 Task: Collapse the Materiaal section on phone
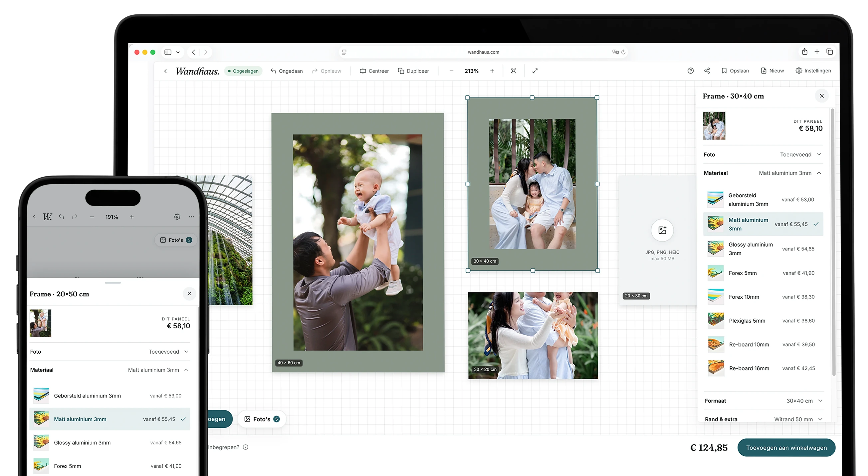pyautogui.click(x=110, y=370)
